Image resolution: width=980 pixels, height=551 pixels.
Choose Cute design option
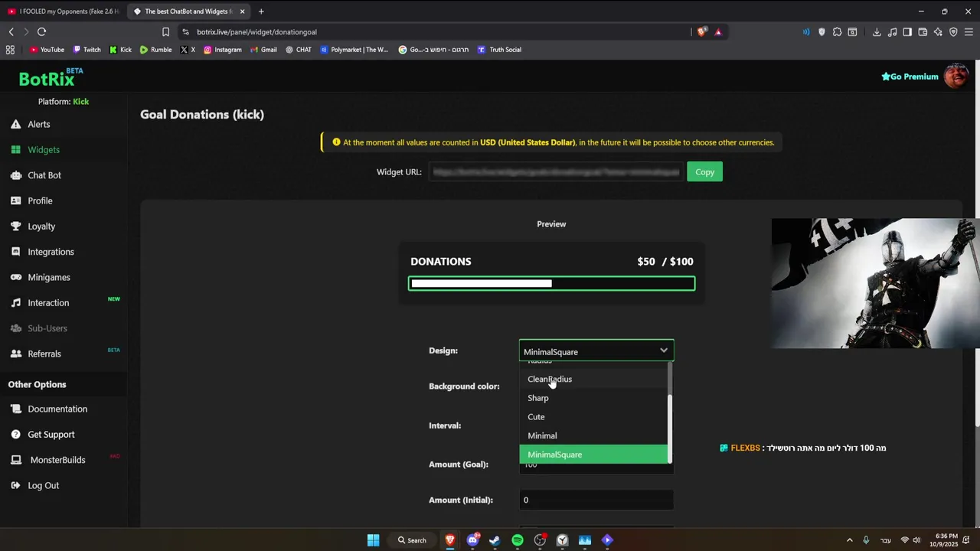(x=593, y=417)
